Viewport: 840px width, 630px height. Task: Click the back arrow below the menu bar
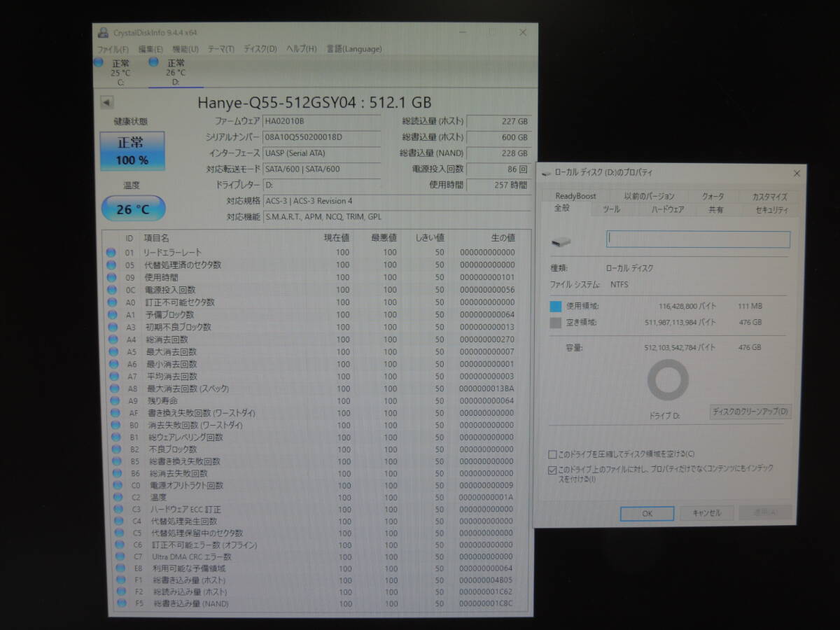[106, 102]
